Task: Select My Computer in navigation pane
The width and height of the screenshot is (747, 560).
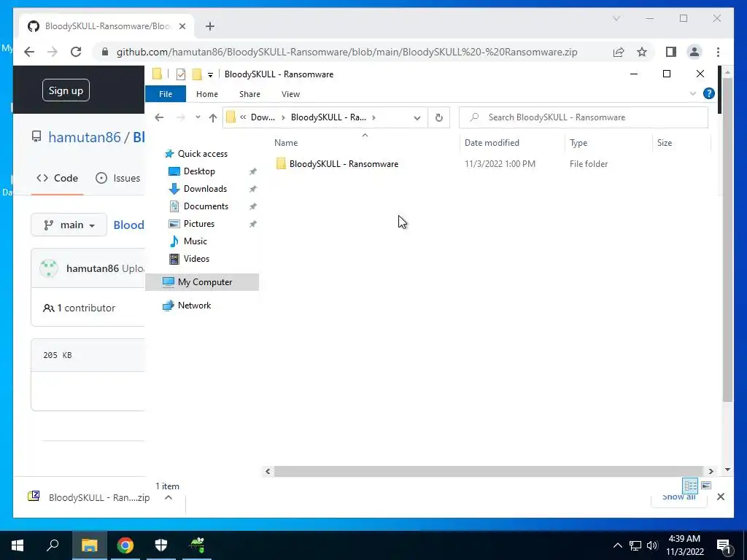Action: click(x=202, y=282)
